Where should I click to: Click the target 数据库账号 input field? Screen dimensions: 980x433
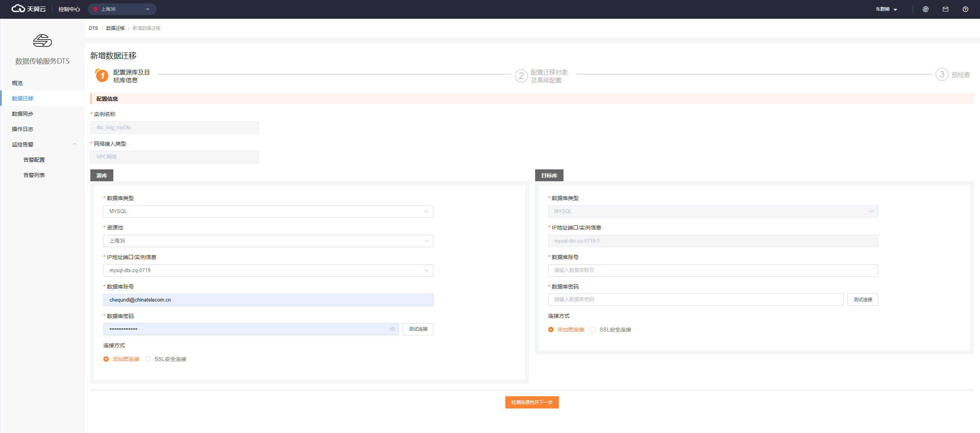[x=712, y=271]
